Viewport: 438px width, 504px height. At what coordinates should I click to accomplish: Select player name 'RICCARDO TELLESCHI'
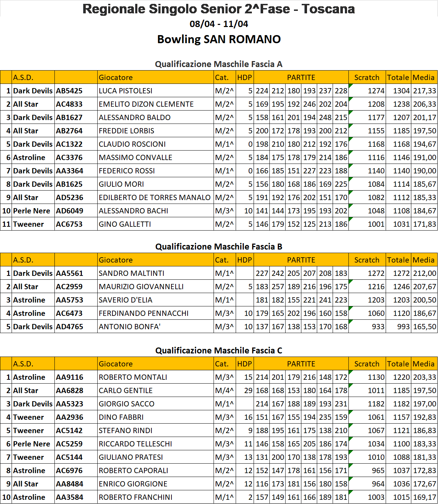coord(135,444)
